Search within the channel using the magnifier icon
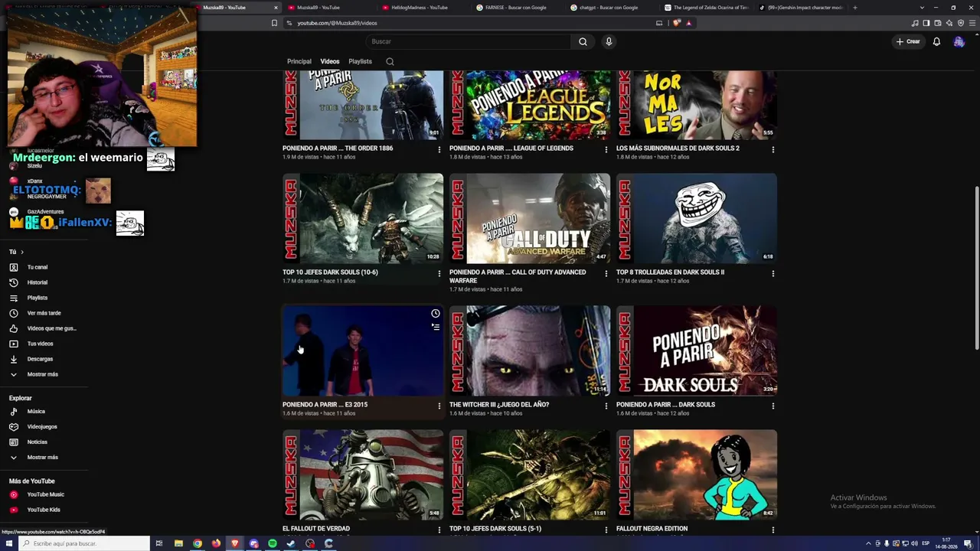 390,61
